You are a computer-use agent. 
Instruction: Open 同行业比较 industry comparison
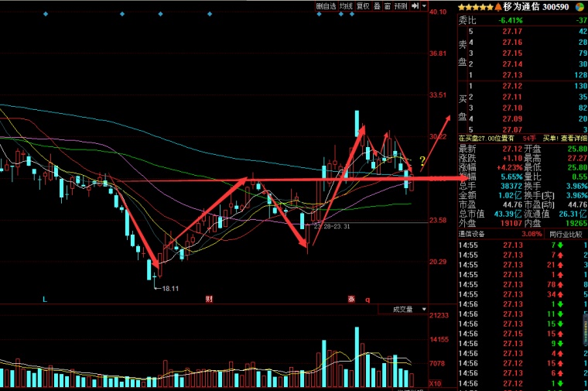(x=567, y=234)
